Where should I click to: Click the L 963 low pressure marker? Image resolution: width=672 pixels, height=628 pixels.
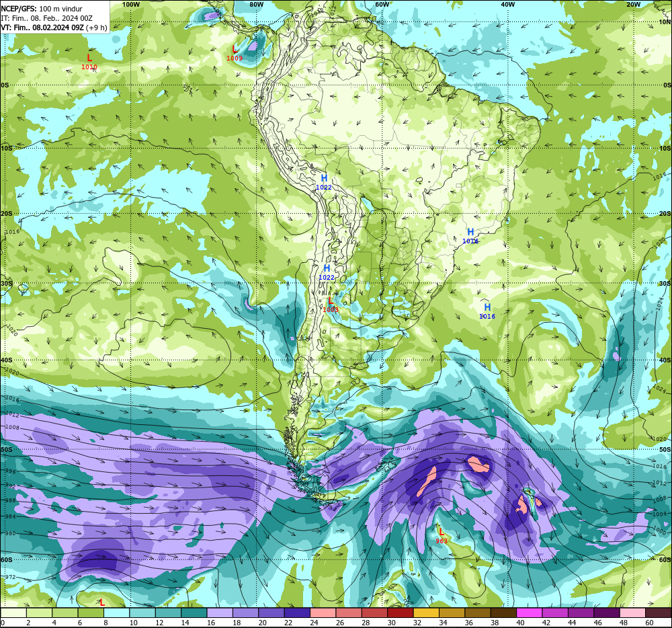click(x=442, y=536)
